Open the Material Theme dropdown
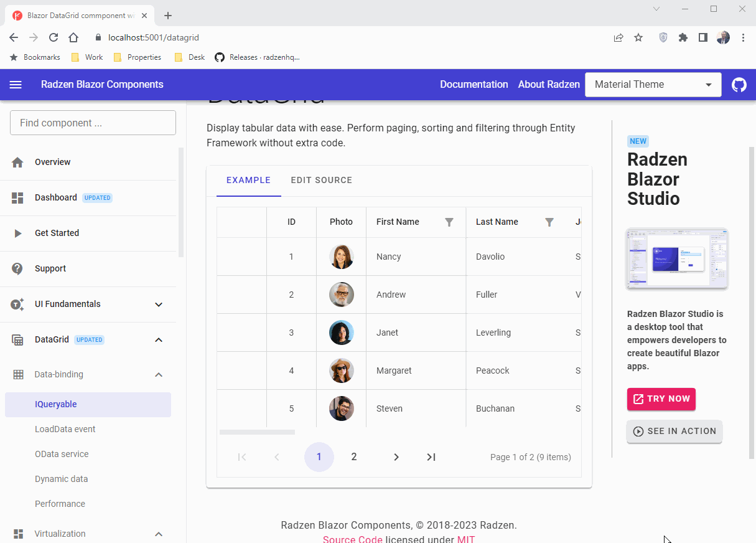Screen dimensions: 756x543 653,85
